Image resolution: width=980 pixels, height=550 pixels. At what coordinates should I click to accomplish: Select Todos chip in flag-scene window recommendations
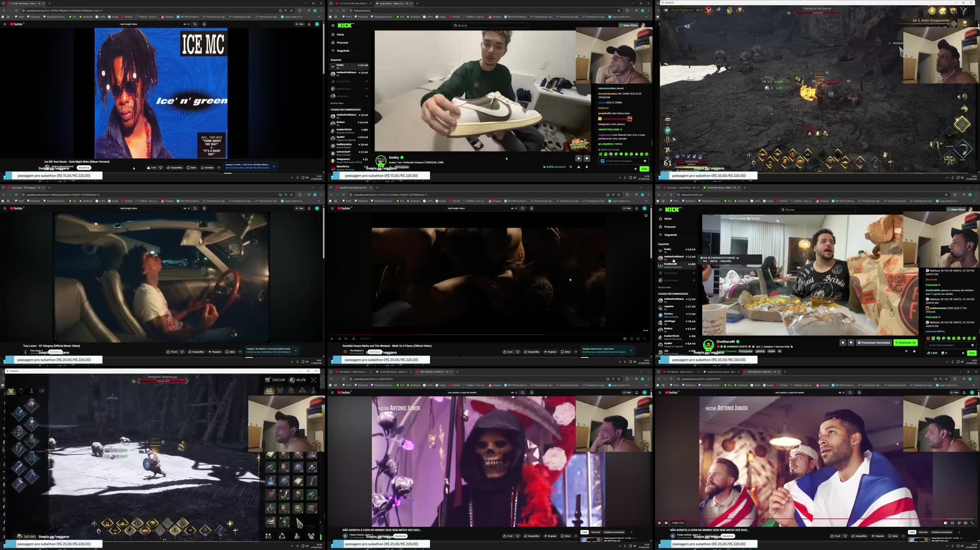pyautogui.click(x=912, y=532)
